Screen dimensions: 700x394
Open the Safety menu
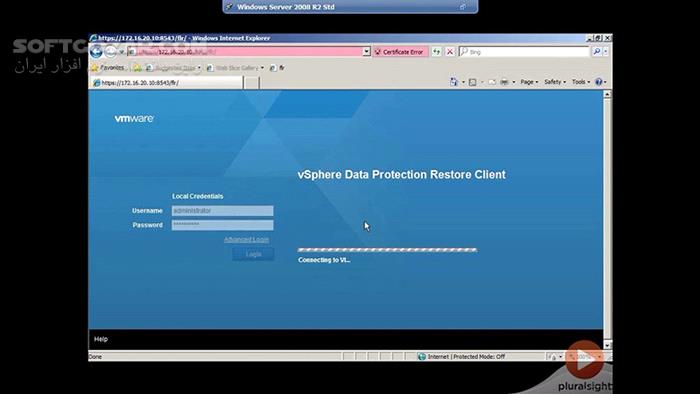554,82
